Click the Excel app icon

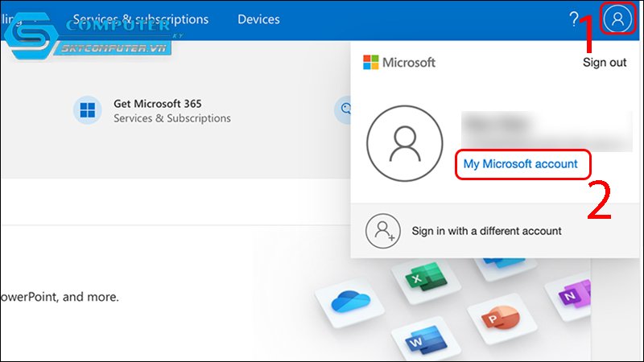(x=426, y=278)
